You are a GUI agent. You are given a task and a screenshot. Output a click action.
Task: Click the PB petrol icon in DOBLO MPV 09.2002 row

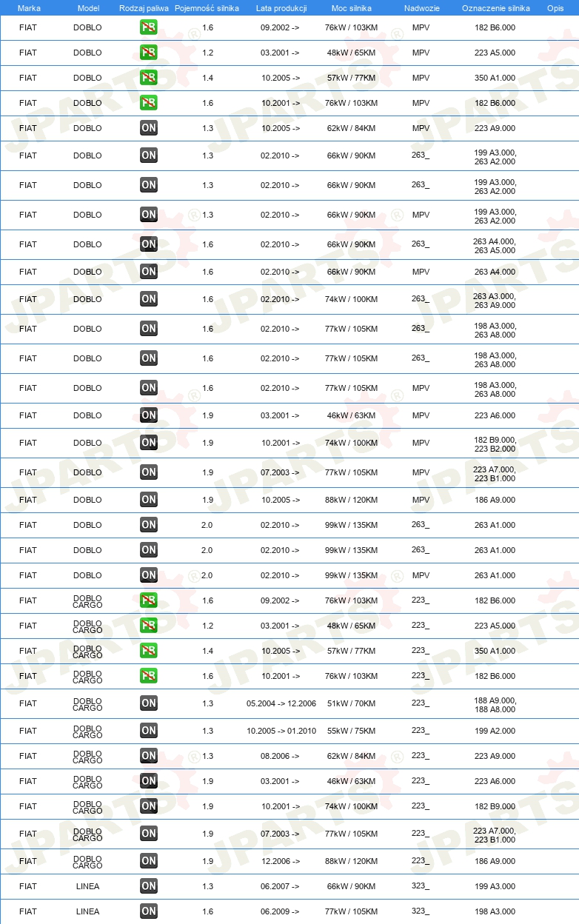pos(149,27)
